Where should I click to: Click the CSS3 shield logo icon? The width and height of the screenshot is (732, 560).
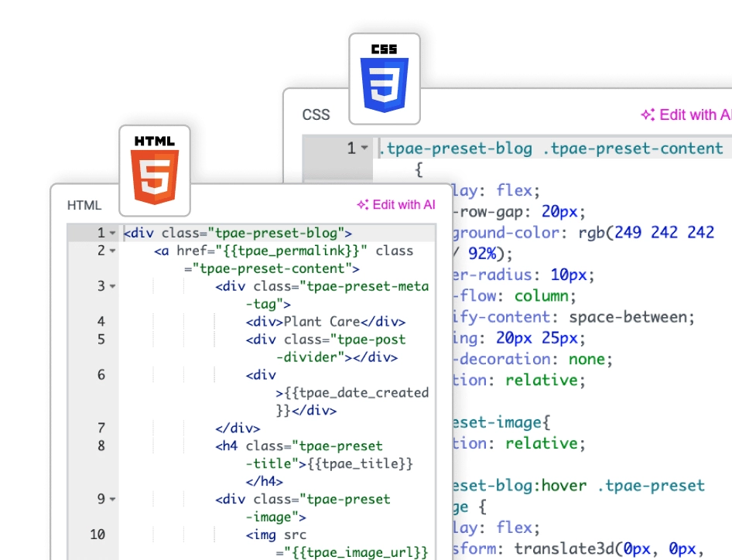pos(384,78)
